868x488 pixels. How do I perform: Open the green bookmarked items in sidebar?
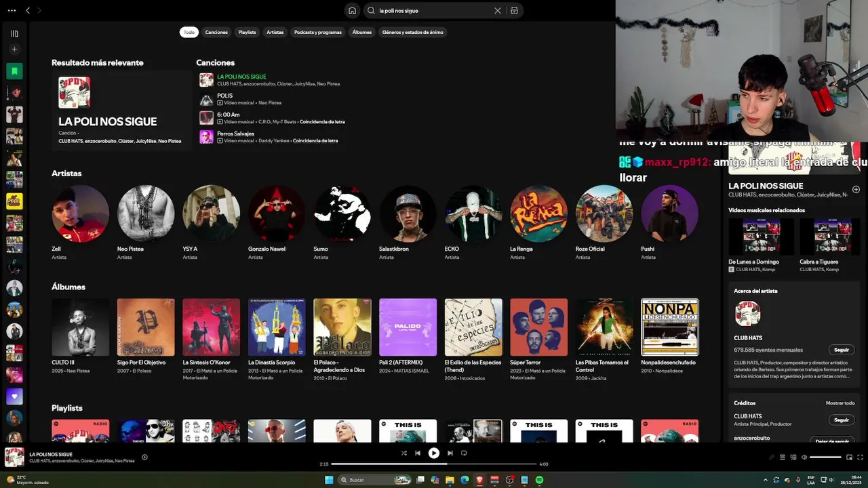click(14, 70)
